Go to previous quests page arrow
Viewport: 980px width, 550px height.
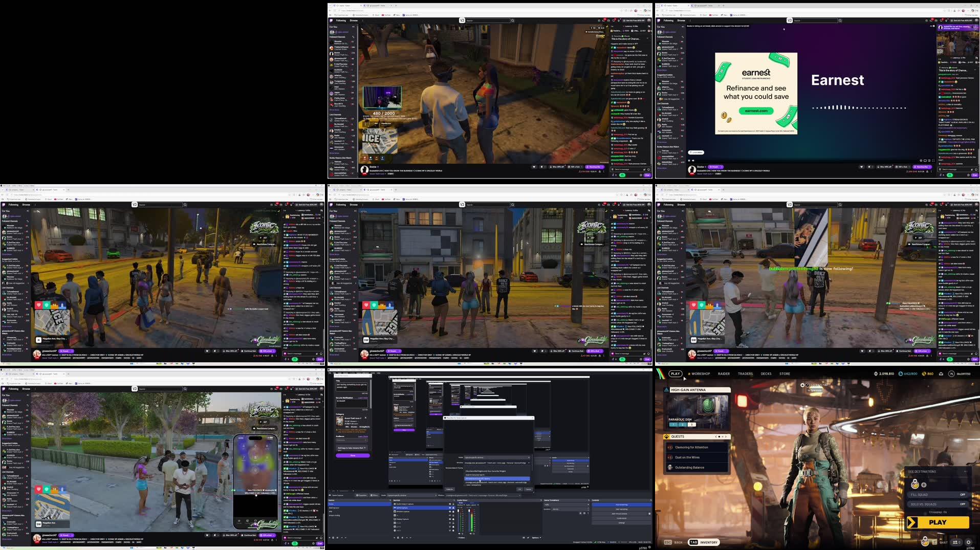716,436
